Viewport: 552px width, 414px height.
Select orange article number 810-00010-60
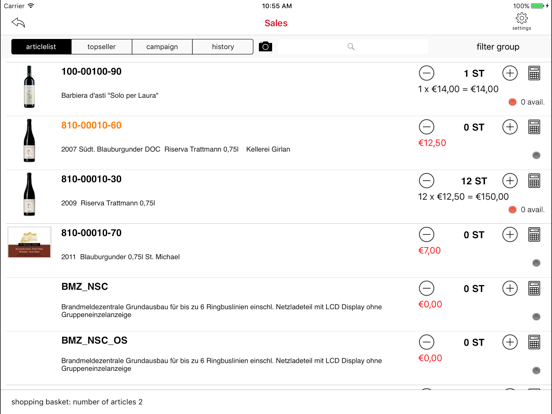coord(91,125)
